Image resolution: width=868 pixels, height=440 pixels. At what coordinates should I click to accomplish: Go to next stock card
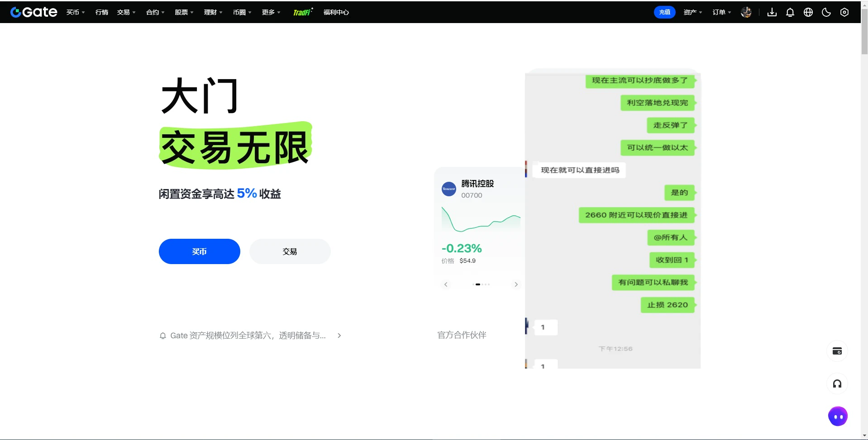click(x=516, y=284)
